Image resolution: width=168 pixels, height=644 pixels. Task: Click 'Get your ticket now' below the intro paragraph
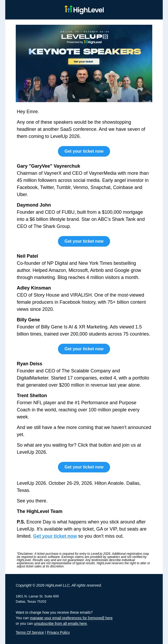pyautogui.click(x=84, y=151)
